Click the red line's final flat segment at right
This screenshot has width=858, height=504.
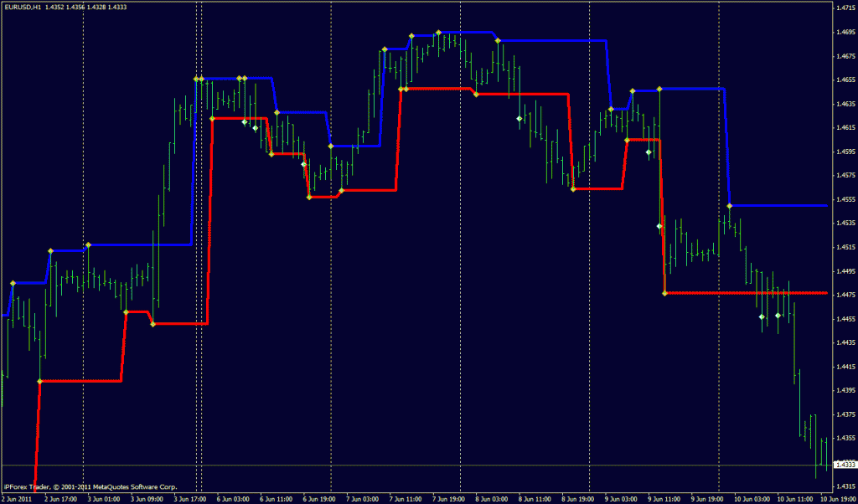click(x=746, y=293)
